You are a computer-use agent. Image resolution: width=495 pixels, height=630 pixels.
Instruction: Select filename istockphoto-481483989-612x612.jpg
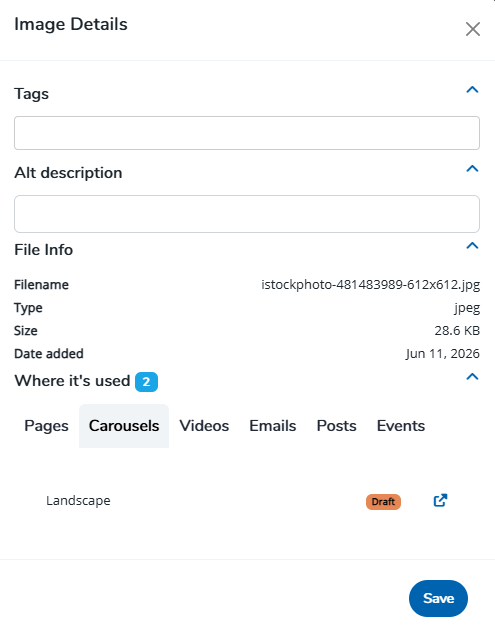370,285
